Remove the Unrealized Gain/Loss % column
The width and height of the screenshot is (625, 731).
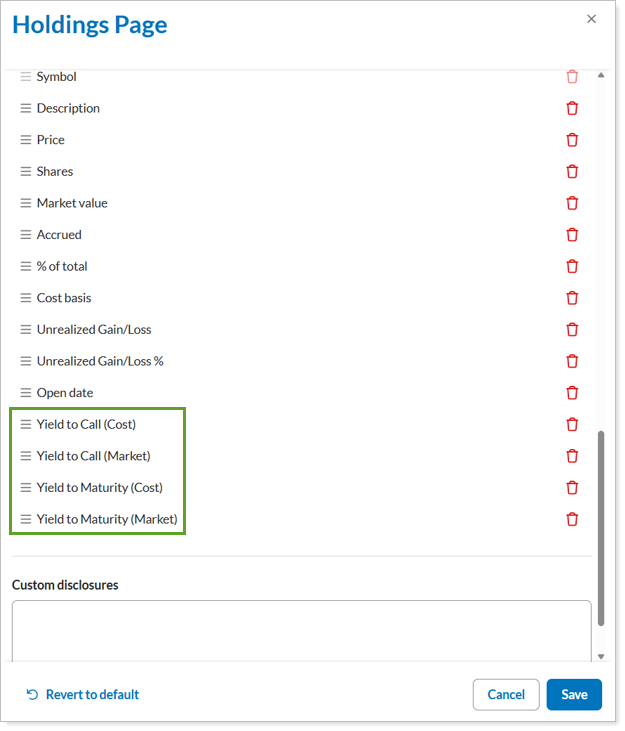[x=572, y=361]
